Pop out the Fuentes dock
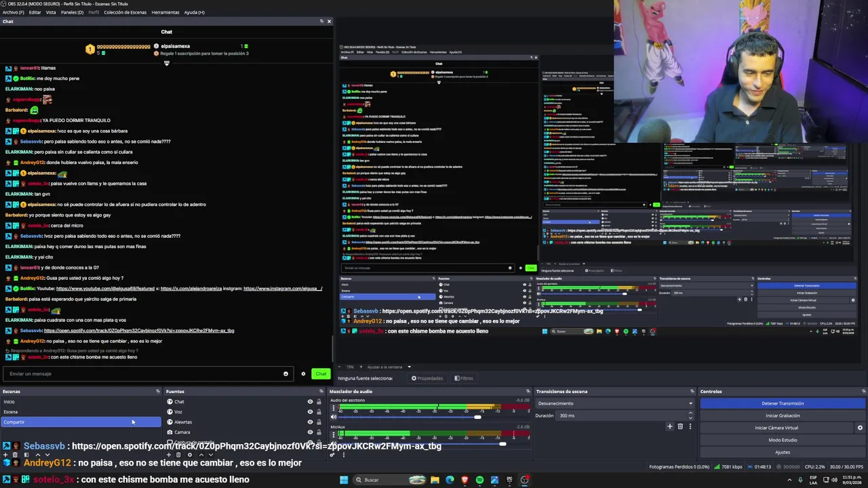Image resolution: width=868 pixels, height=488 pixels. tap(321, 391)
